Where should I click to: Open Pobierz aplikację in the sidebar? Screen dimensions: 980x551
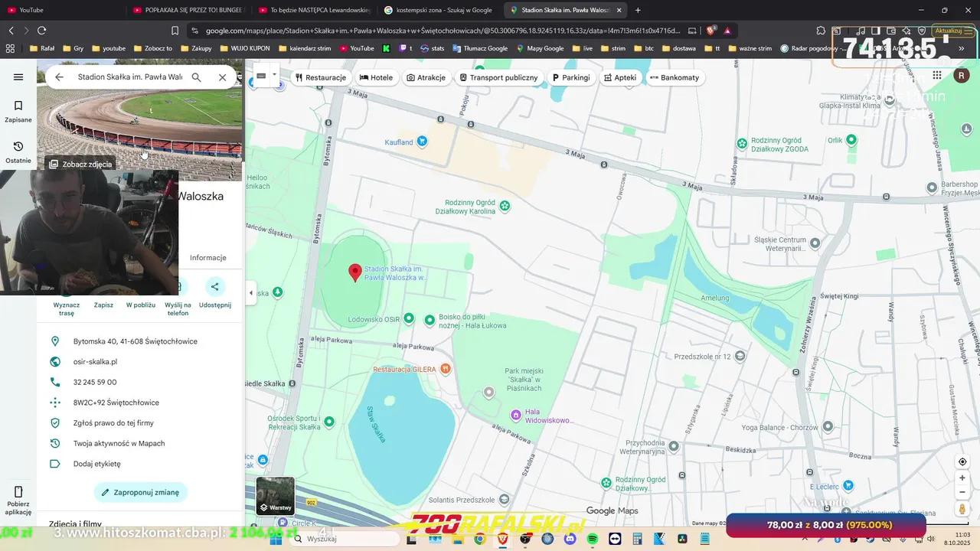[x=18, y=500]
